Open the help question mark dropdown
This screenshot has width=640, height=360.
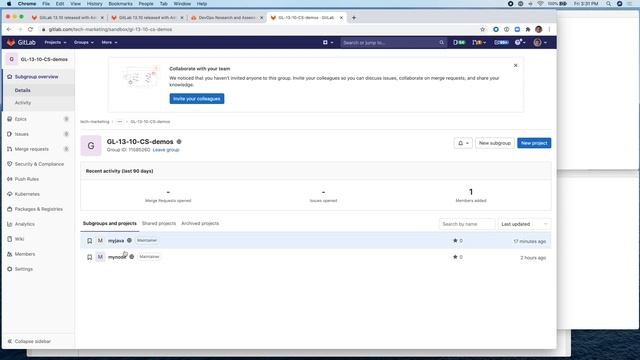(x=520, y=42)
